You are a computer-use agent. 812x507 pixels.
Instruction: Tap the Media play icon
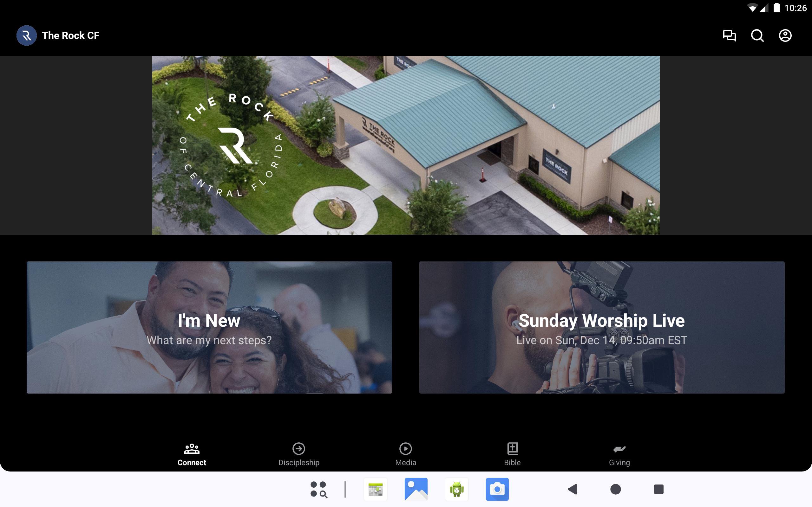point(405,448)
